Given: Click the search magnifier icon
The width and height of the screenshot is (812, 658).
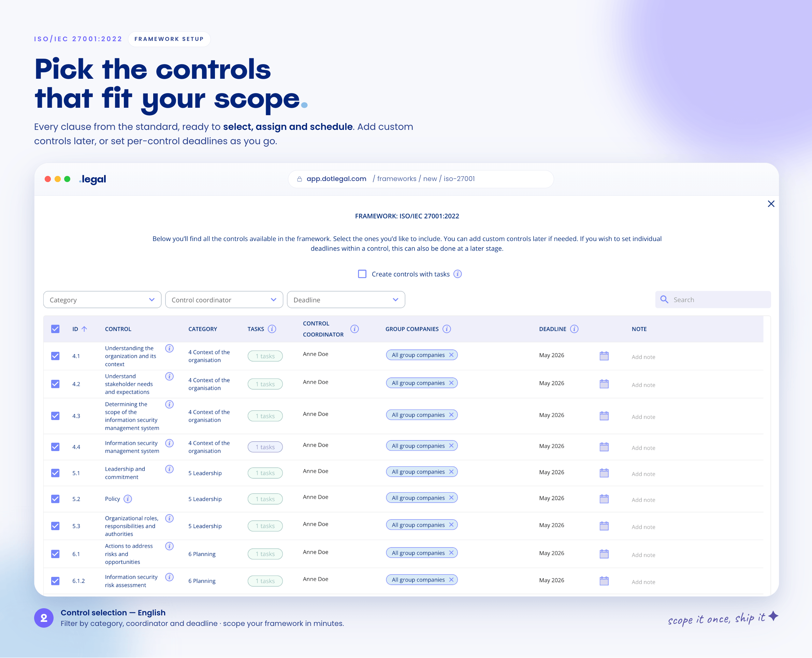Looking at the screenshot, I should 664,299.
